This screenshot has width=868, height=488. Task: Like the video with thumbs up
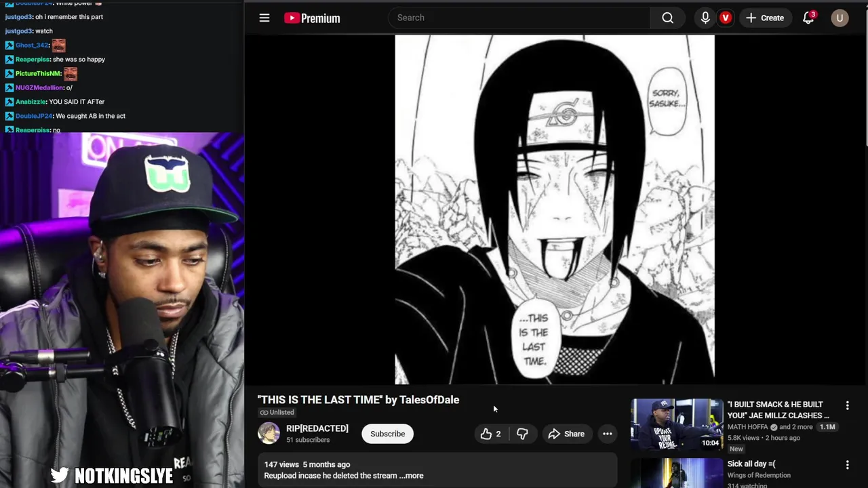pyautogui.click(x=490, y=434)
